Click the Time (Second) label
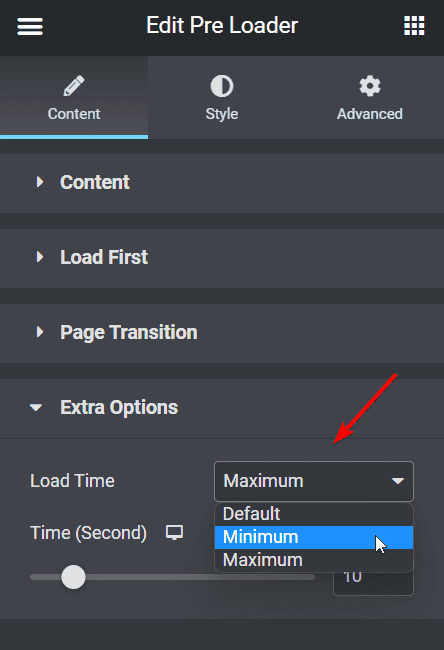 click(x=88, y=533)
